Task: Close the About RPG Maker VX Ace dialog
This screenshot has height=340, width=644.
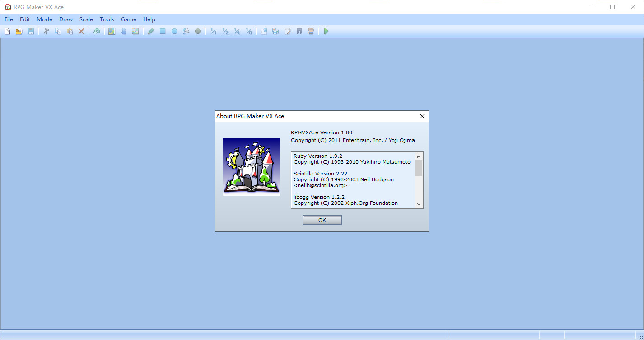Action: click(x=422, y=116)
